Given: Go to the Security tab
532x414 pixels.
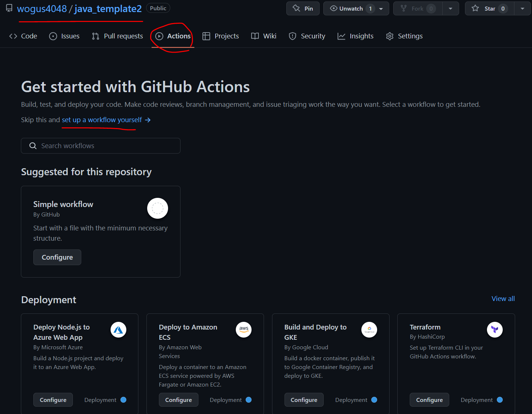Looking at the screenshot, I should click(307, 36).
